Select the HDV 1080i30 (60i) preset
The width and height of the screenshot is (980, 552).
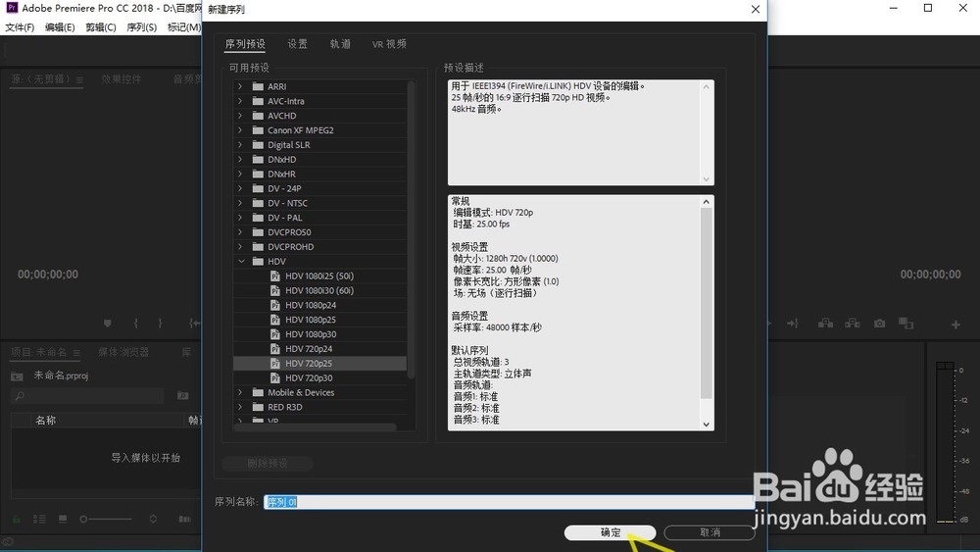pyautogui.click(x=319, y=290)
